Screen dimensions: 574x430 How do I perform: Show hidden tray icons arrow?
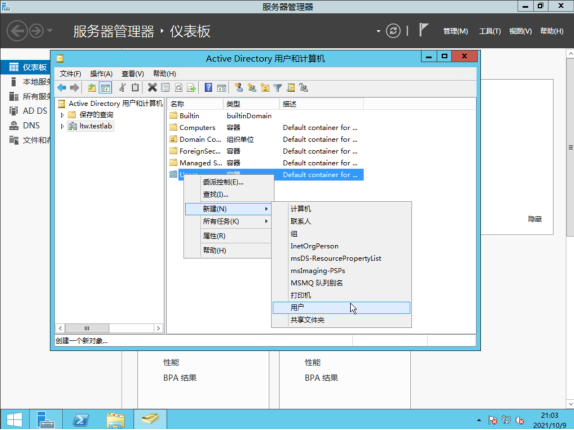[x=479, y=420]
